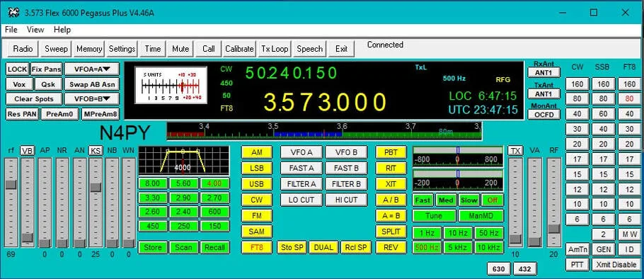The image size is (644, 279).
Task: Select USB mode
Action: pos(257,184)
